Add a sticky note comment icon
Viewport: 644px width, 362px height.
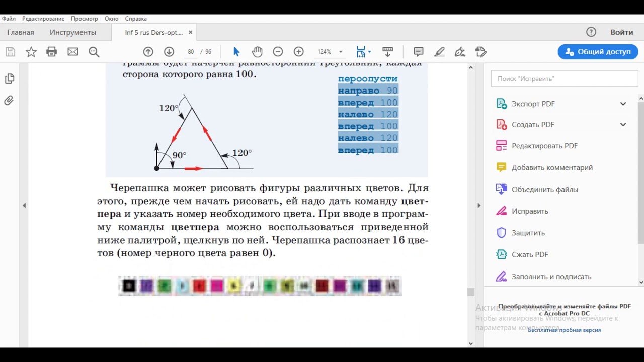tap(418, 52)
